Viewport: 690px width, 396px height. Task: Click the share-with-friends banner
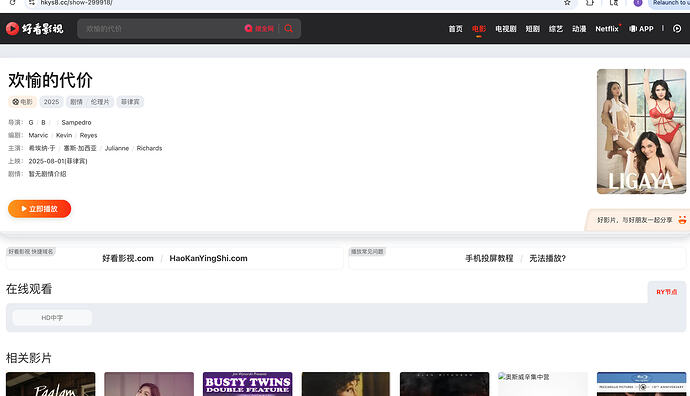click(x=637, y=220)
